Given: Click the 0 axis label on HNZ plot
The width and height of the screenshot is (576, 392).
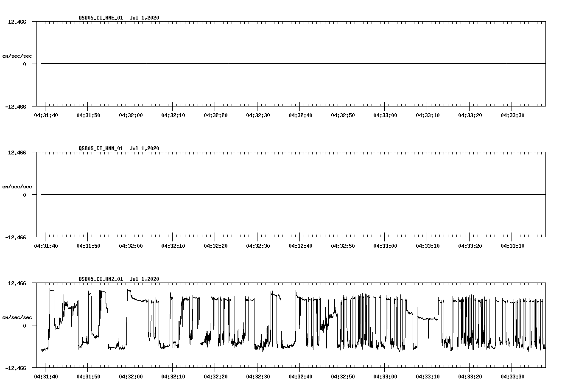Looking at the screenshot, I should point(25,325).
